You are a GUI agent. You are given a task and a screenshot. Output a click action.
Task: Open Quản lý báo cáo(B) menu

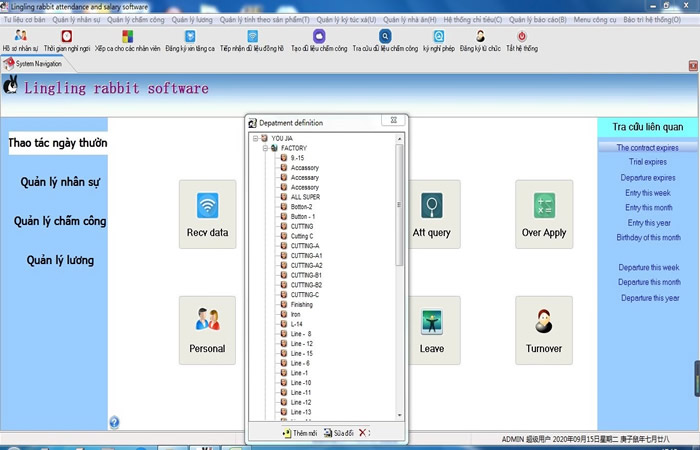point(538,20)
